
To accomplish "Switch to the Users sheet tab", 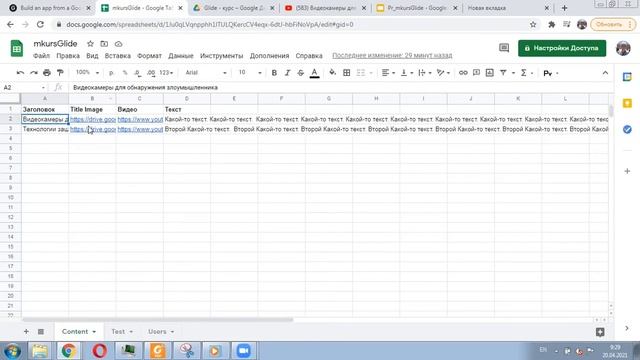I will (x=161, y=331).
